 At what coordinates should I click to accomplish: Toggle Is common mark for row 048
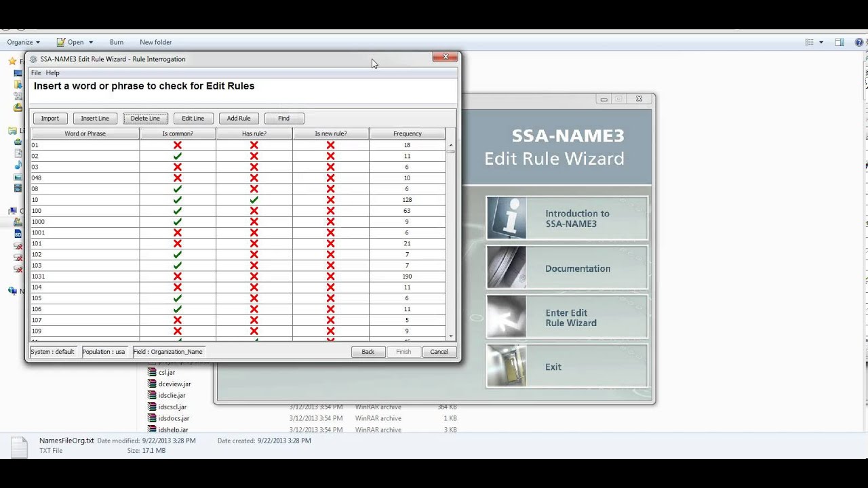pyautogui.click(x=178, y=178)
